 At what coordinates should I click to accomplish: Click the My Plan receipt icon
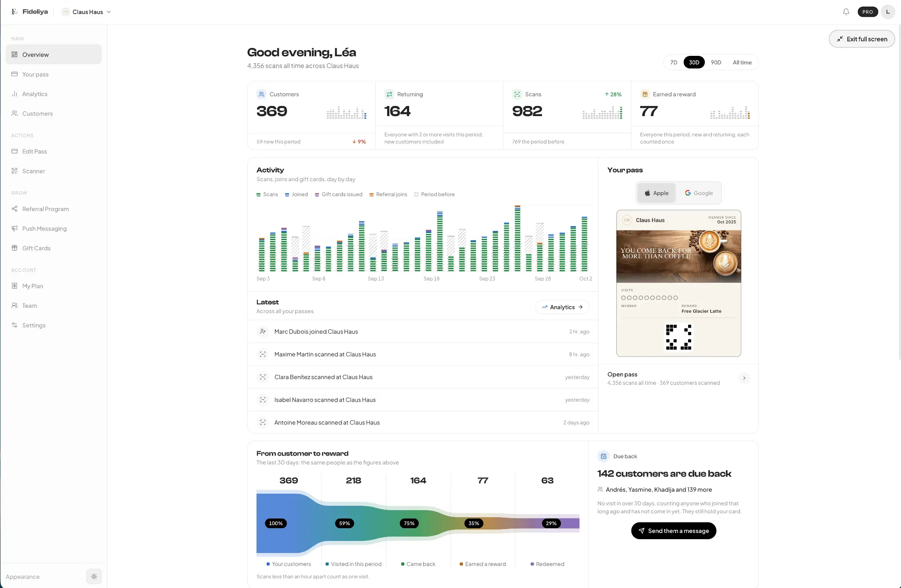pos(15,286)
